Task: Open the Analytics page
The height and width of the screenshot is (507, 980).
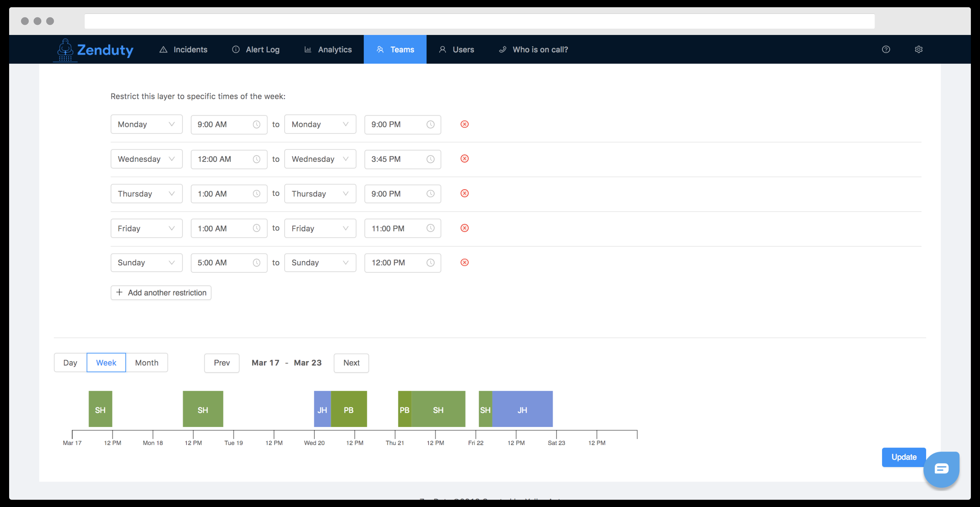Action: click(328, 49)
